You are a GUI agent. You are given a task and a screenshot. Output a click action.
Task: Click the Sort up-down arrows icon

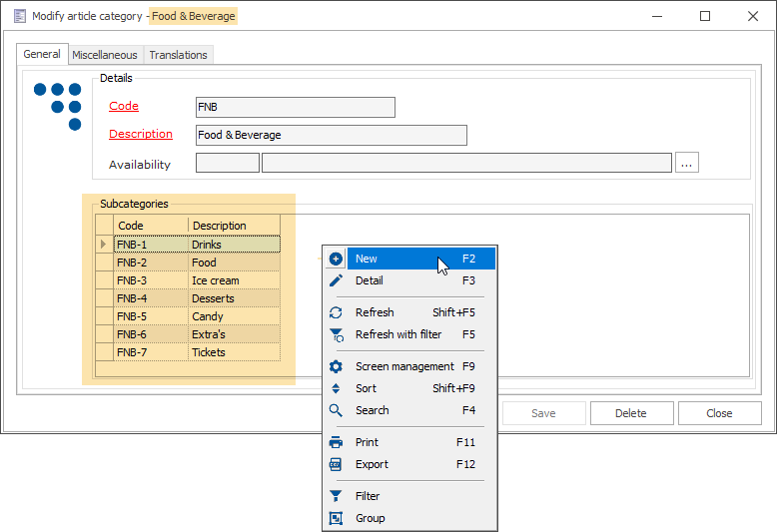(x=336, y=388)
